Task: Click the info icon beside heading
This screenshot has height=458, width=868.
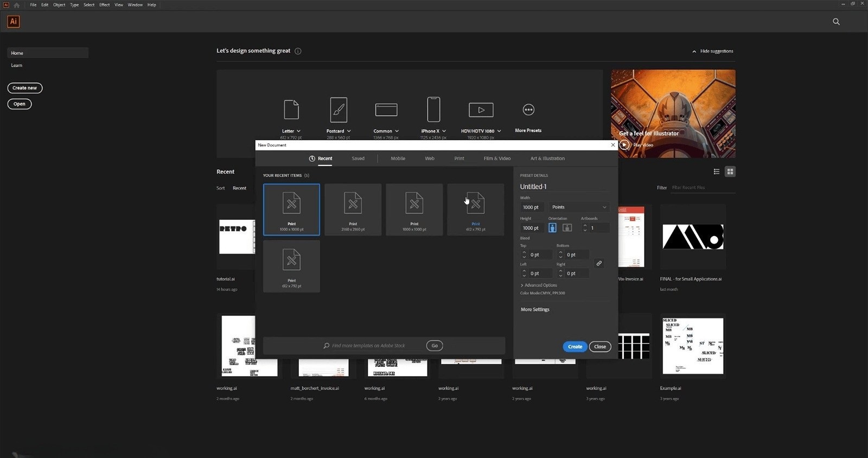Action: click(298, 51)
